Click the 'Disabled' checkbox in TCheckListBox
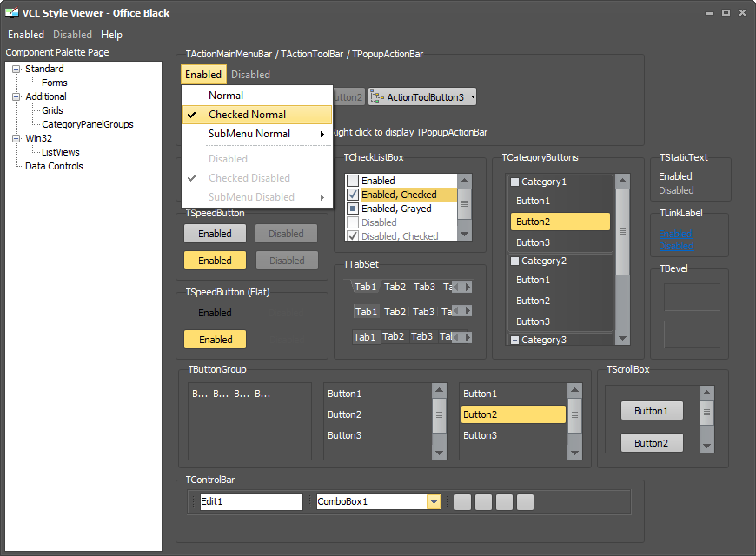 353,222
